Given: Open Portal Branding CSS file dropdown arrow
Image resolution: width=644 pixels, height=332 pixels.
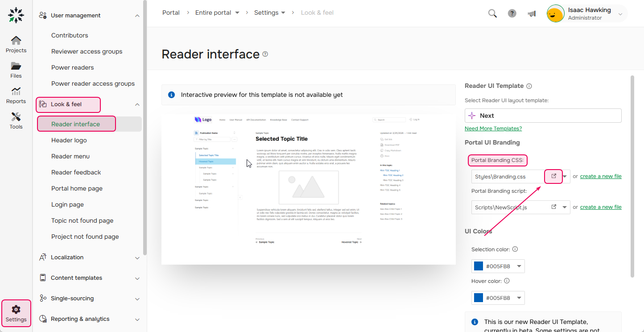Looking at the screenshot, I should [x=566, y=177].
